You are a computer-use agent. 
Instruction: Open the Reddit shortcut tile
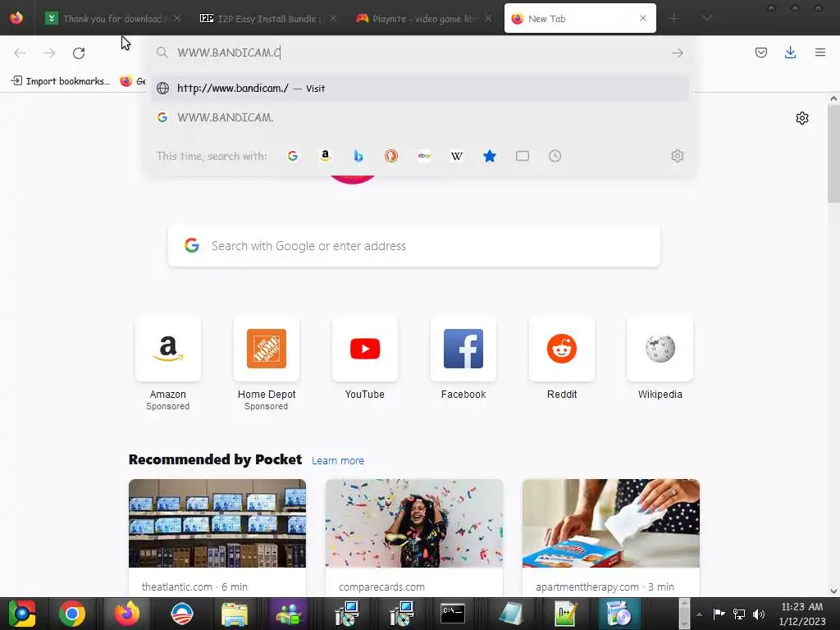561,349
